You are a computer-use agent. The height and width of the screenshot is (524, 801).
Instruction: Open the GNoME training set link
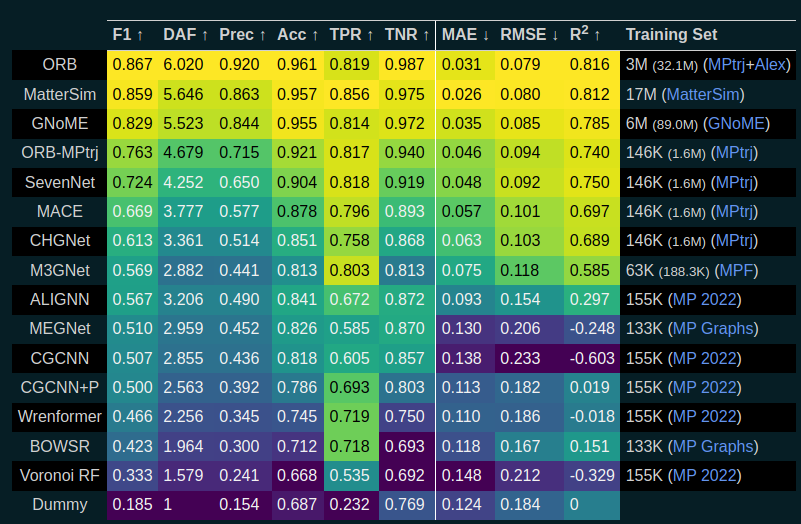(736, 124)
